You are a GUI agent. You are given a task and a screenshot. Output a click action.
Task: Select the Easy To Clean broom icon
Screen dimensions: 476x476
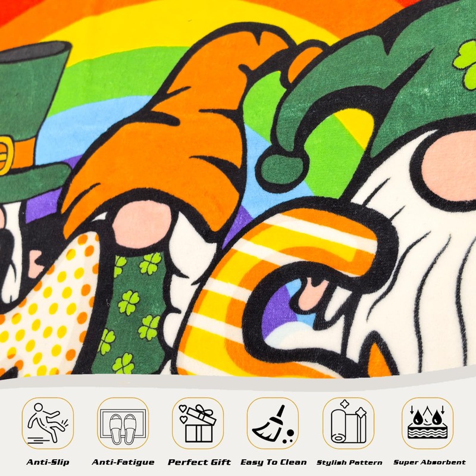point(273,423)
